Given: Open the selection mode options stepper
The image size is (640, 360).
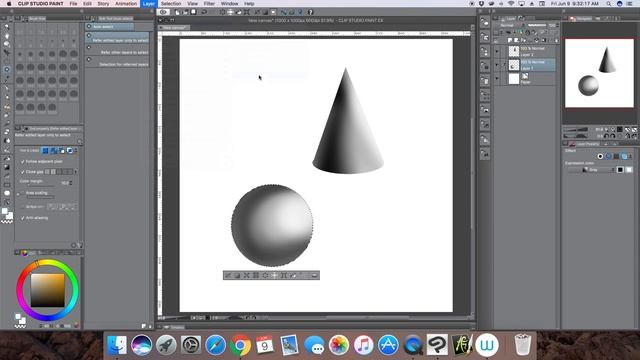Looking at the screenshot, I should (x=76, y=151).
